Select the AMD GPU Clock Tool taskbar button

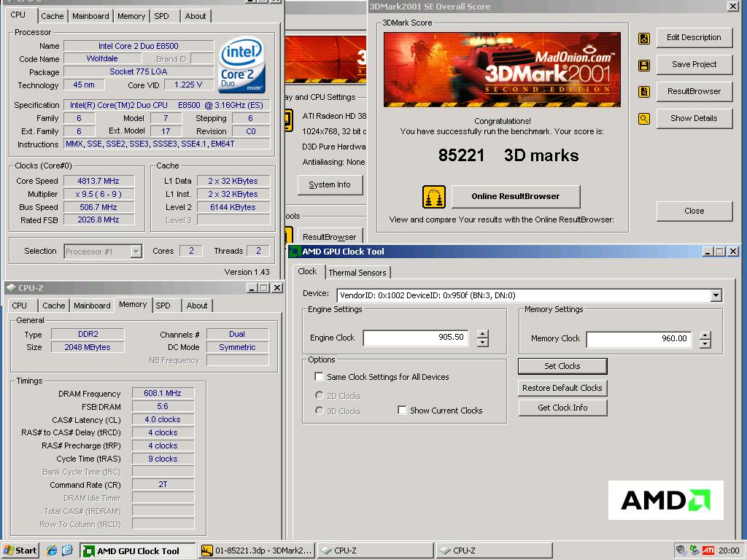[x=138, y=551]
